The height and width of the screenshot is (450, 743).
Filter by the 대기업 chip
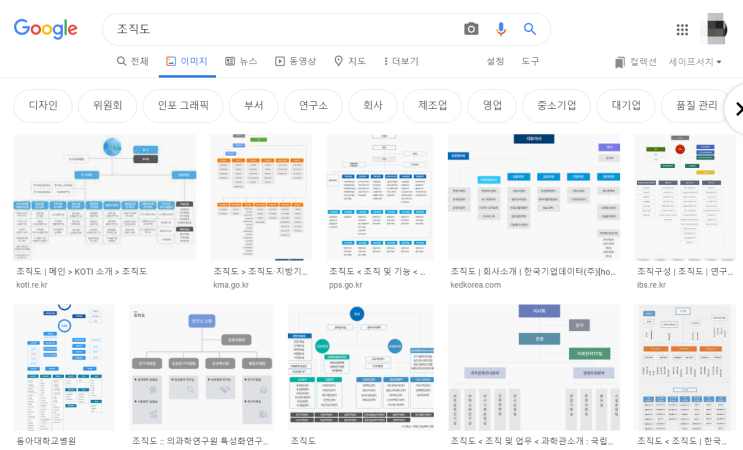(626, 105)
